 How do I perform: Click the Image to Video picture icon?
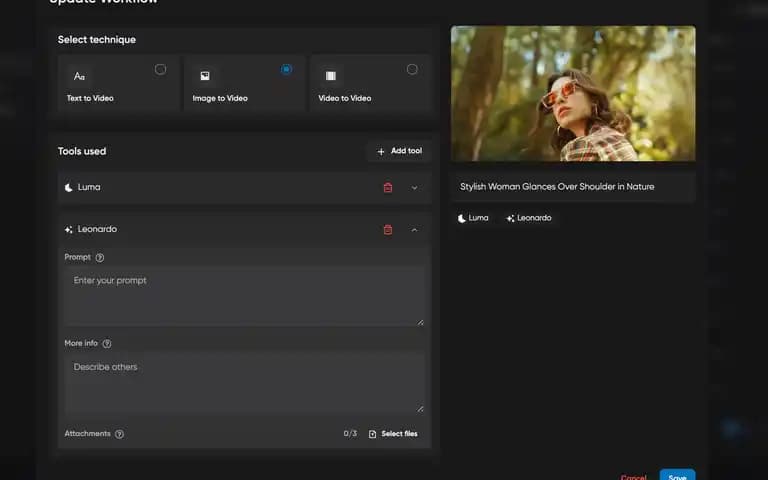[205, 75]
